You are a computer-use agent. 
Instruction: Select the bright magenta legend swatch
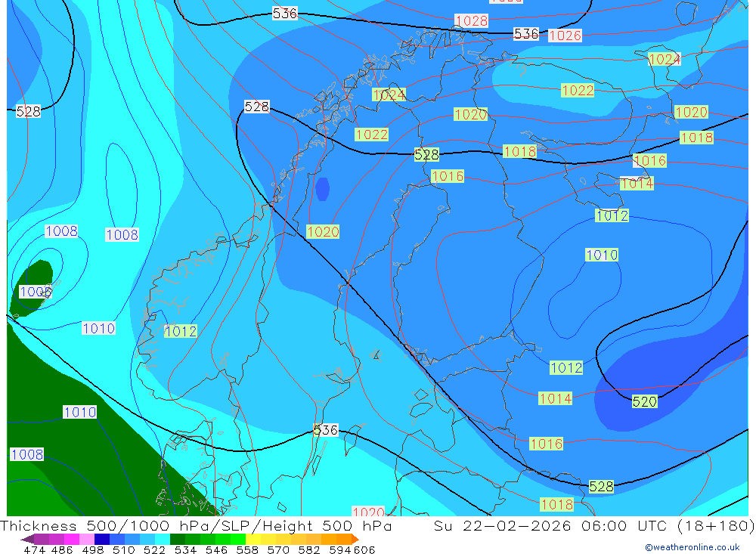72,539
